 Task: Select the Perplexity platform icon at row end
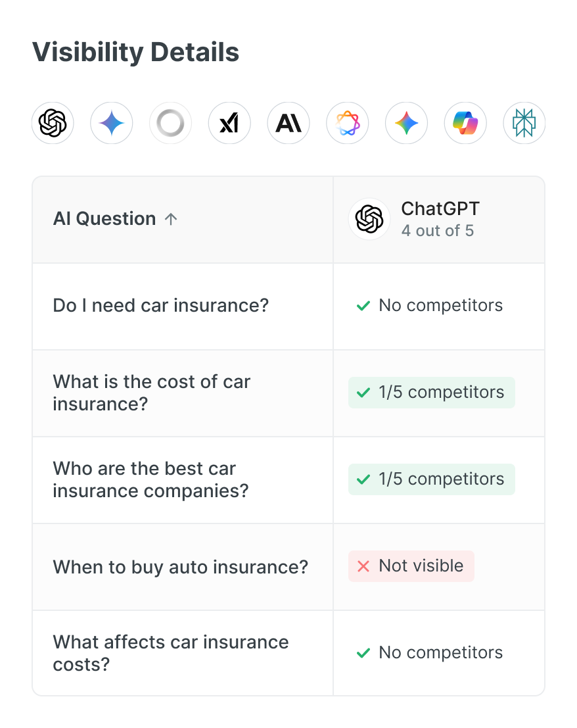click(524, 123)
